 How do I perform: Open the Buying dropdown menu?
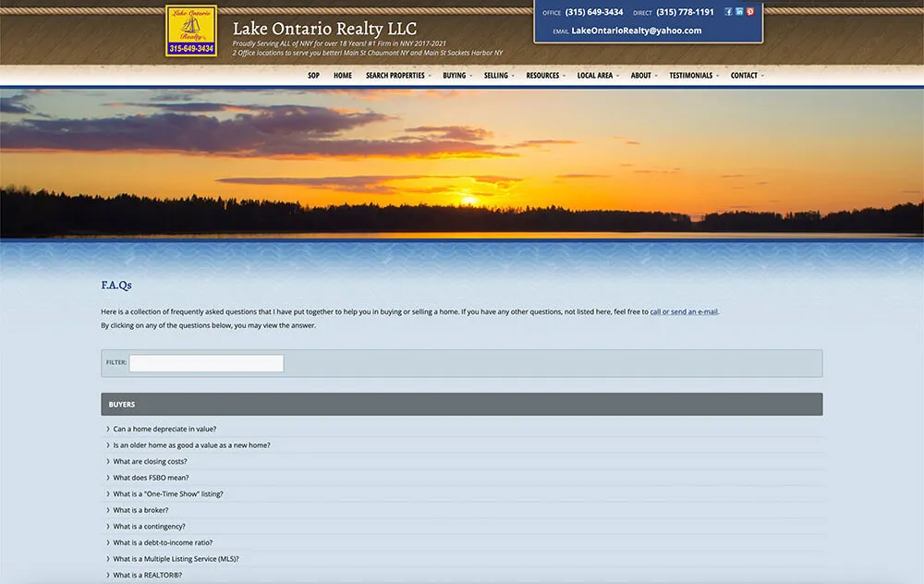pyautogui.click(x=456, y=76)
